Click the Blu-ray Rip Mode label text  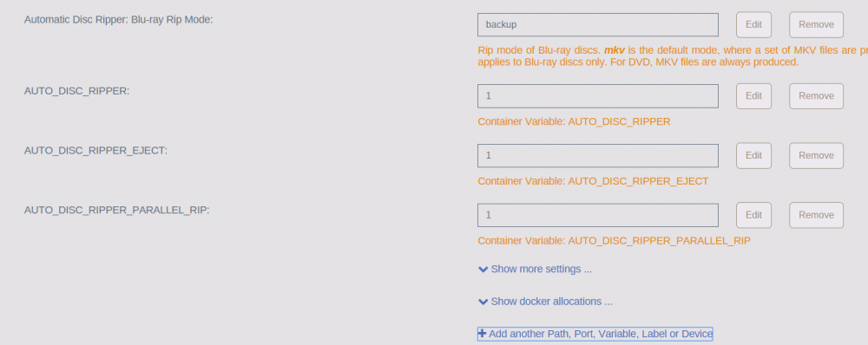[x=118, y=19]
